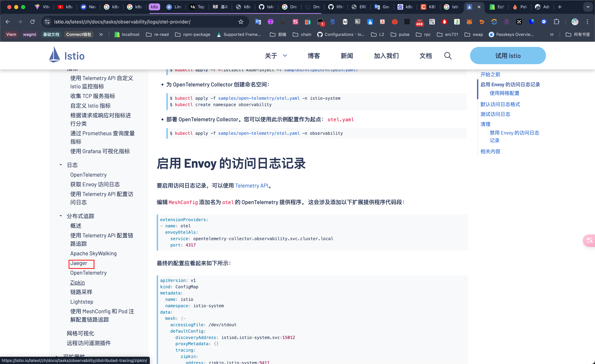
Task: Jump to 测试访问日志 in outline
Action: [x=495, y=114]
